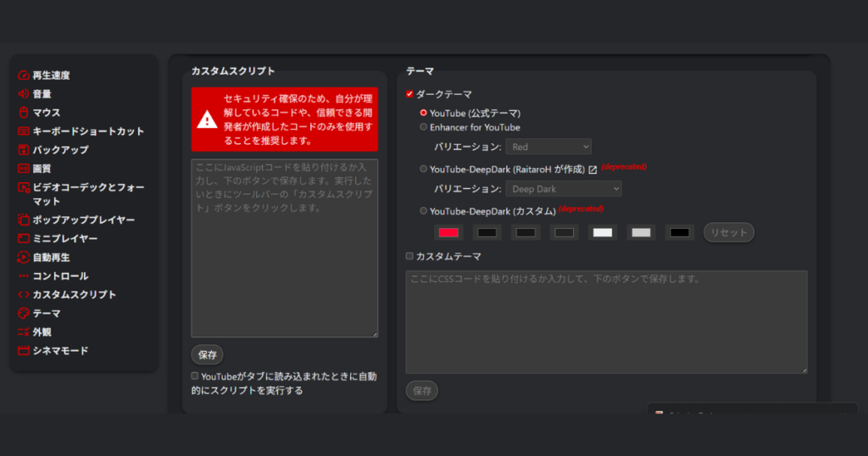868x456 pixels.
Task: Click the ミニプレイヤー icon in sidebar
Action: 24,239
